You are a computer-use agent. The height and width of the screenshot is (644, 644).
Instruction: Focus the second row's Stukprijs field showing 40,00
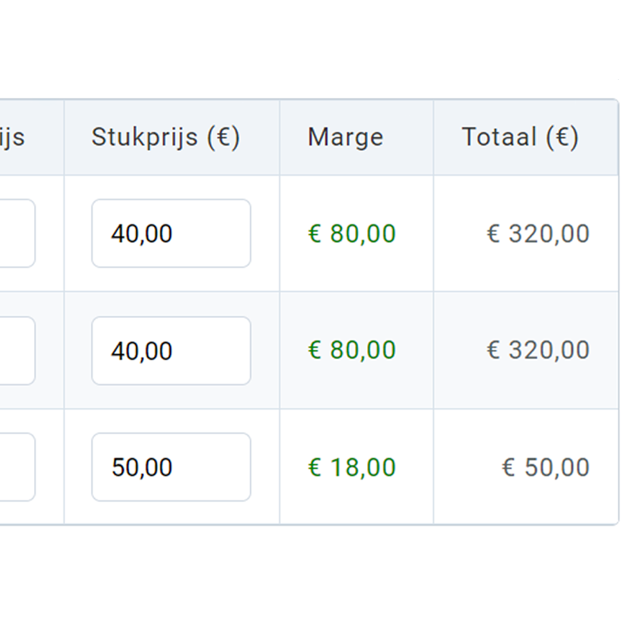pos(171,350)
